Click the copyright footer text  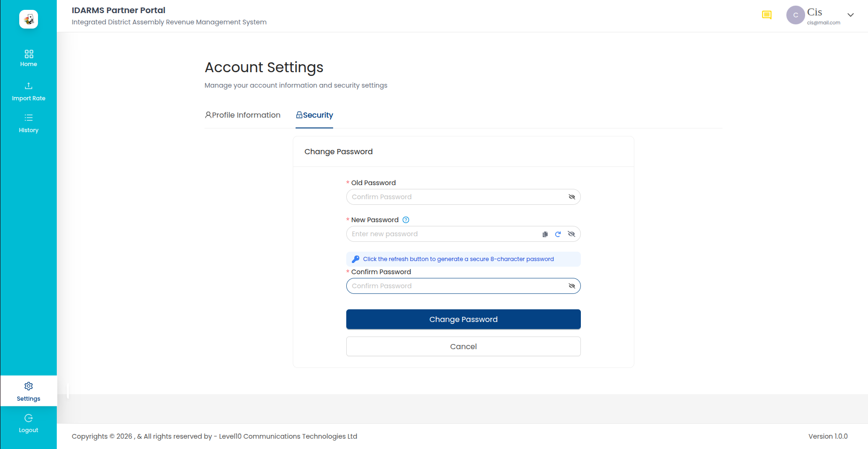point(214,436)
